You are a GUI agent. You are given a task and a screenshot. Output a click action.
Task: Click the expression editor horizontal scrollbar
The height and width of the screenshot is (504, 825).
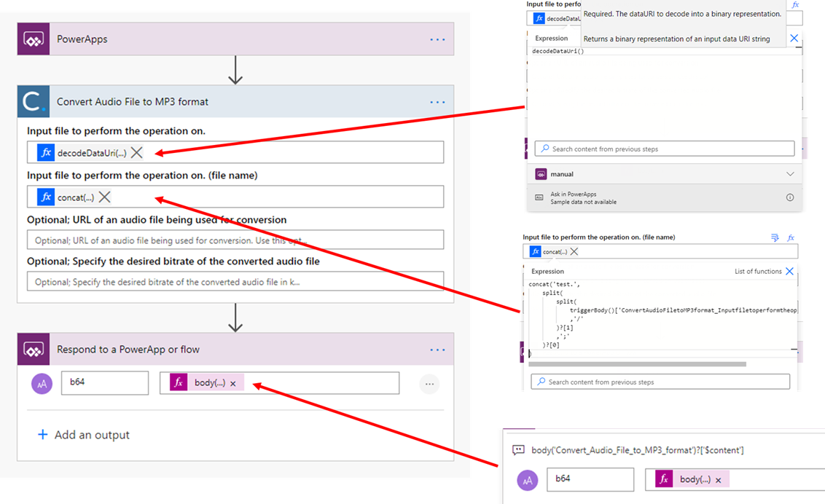click(637, 364)
